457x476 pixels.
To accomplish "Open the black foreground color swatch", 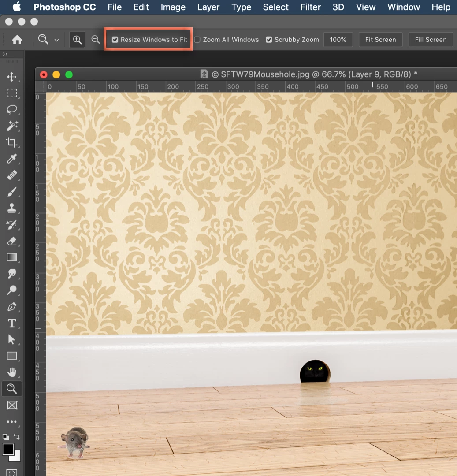I will tap(7, 449).
